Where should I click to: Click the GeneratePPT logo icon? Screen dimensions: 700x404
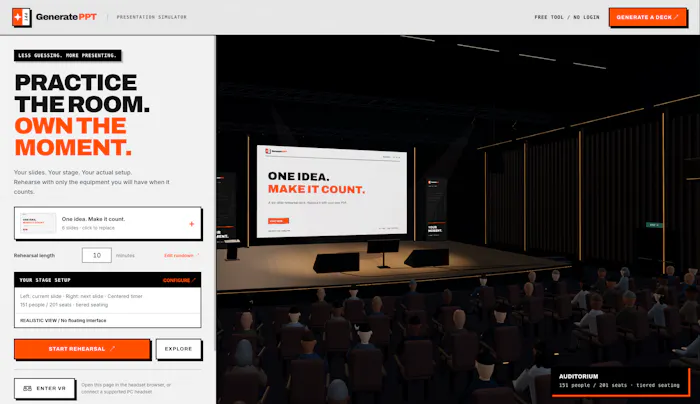click(x=21, y=17)
